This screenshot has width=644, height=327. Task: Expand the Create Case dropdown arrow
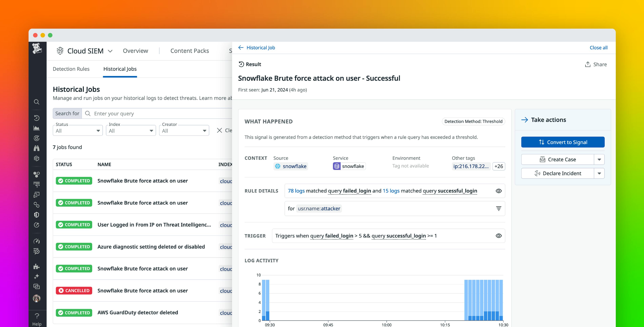click(599, 159)
